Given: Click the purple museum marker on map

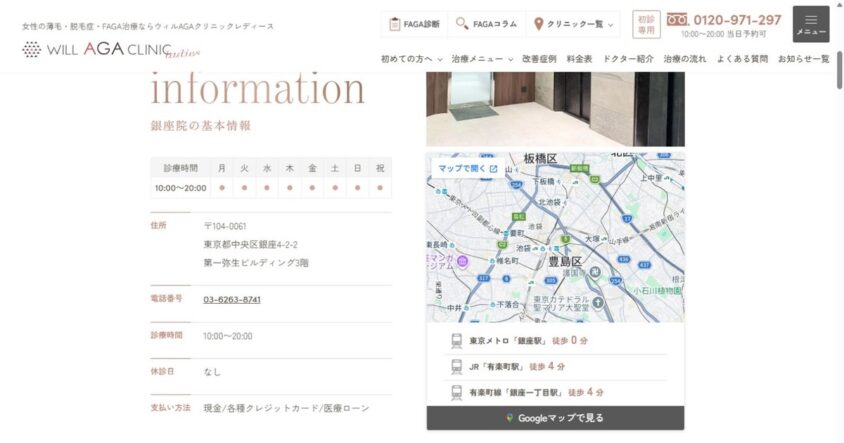Looking at the screenshot, I should click(462, 262).
